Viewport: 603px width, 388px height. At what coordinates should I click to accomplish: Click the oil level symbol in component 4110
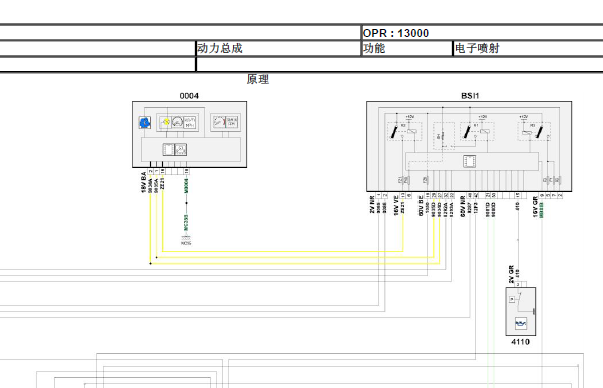point(521,323)
